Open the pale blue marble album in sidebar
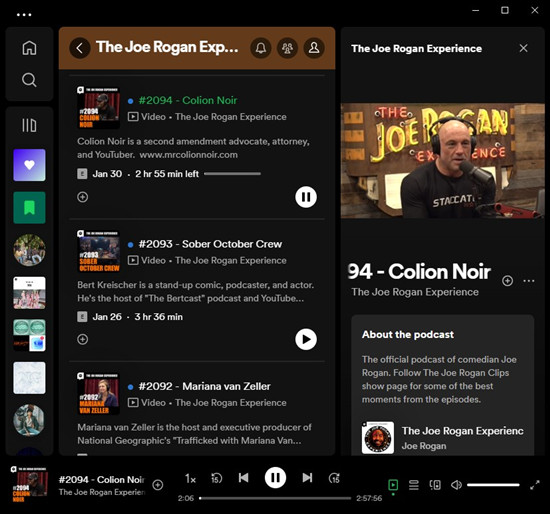The width and height of the screenshot is (550, 514). pos(29,378)
